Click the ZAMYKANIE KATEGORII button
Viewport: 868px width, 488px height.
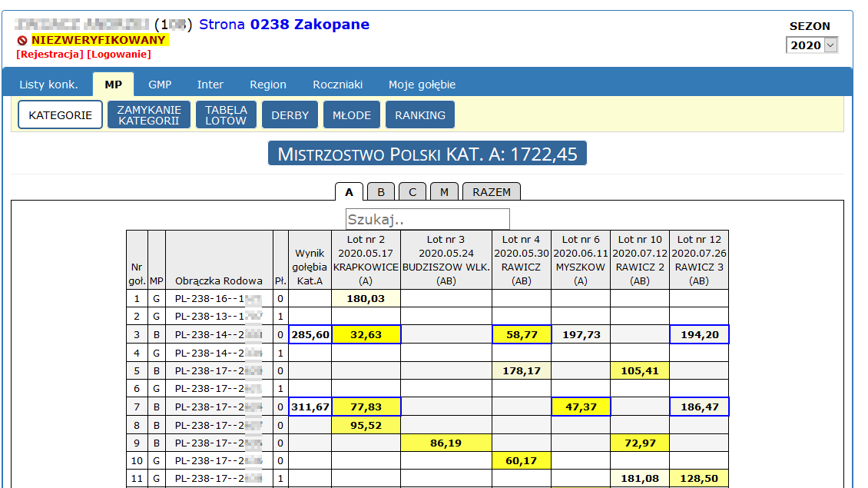coord(149,115)
